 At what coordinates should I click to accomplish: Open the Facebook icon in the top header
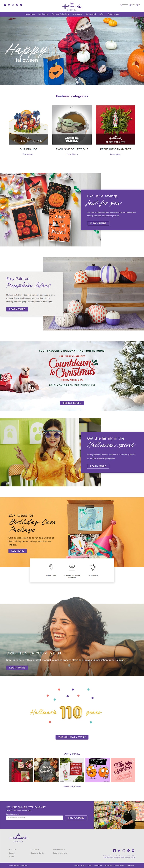pyautogui.click(x=5, y=5)
